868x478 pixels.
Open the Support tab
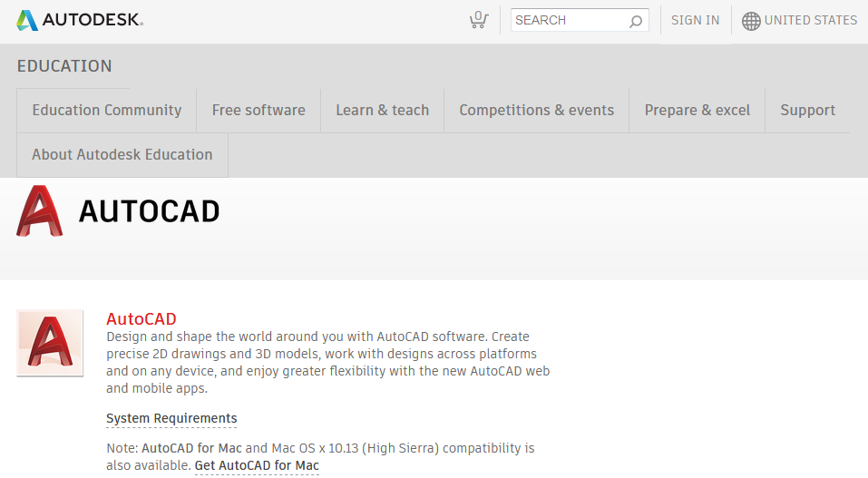pyautogui.click(x=807, y=111)
